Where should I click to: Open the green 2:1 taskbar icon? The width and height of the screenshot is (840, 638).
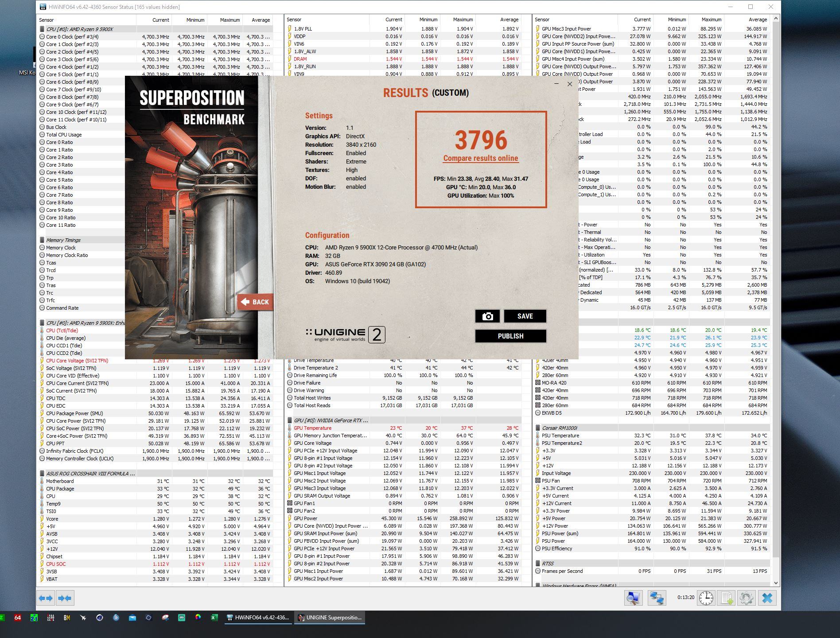(34, 618)
